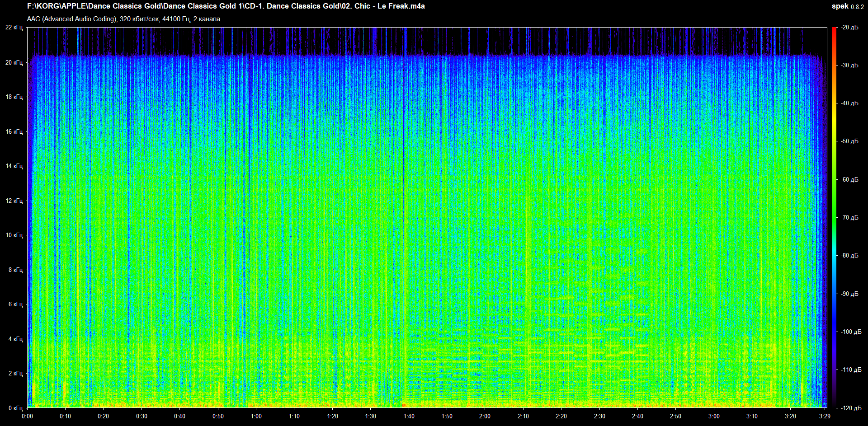Screen dimensions: 868x426
Task: Click the 4 кГц frequency label
Action: [x=15, y=339]
